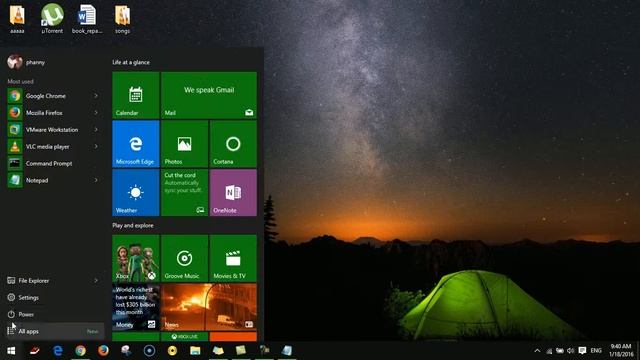Open the battery tray icon
Image resolution: width=640 pixels, height=360 pixels.
560,351
